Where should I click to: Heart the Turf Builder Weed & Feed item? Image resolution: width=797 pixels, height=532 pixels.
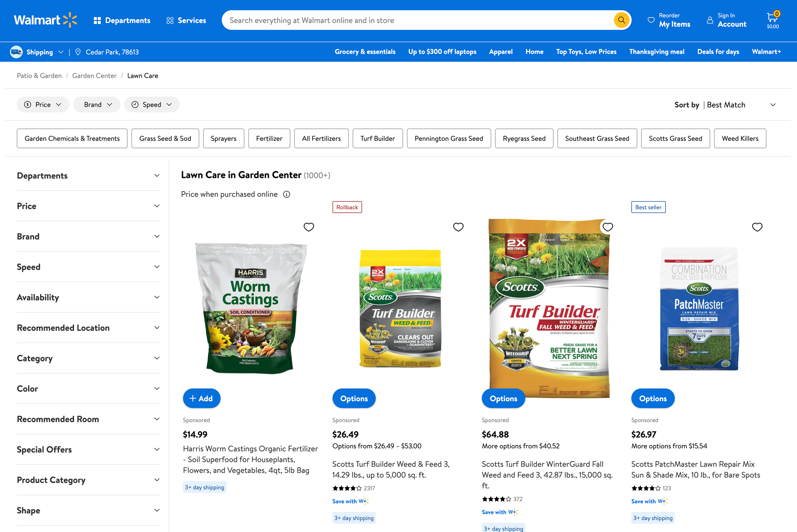click(x=458, y=227)
